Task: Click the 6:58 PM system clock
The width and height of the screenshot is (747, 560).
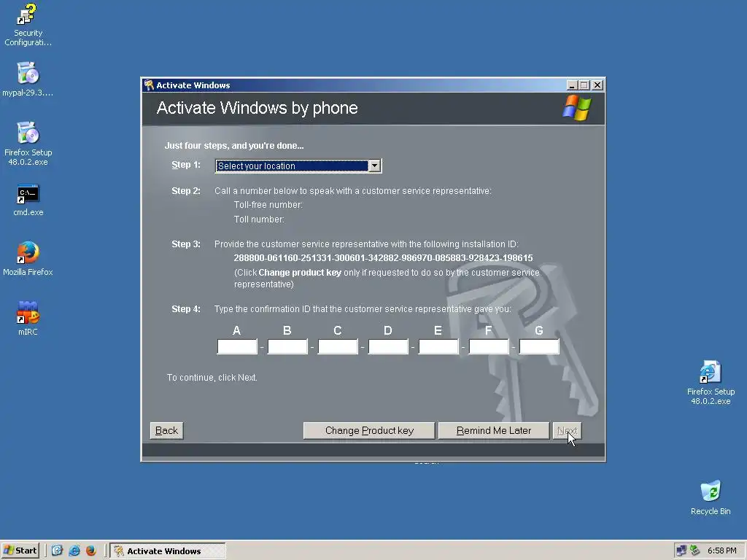Action: [721, 551]
